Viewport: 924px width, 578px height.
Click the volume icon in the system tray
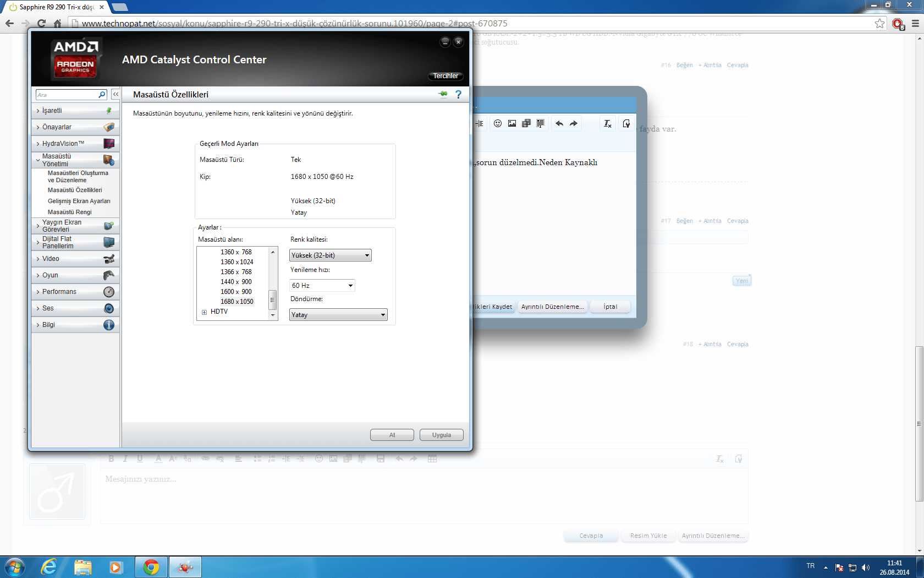pyautogui.click(x=866, y=568)
